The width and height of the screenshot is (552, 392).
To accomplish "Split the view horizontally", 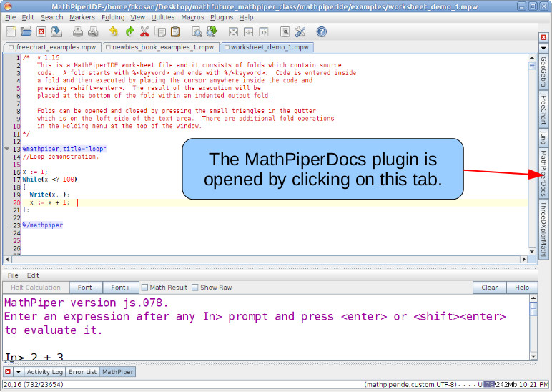I will point(248,32).
